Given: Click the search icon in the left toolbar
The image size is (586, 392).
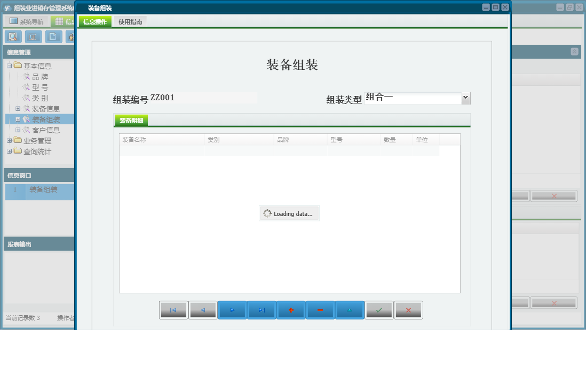Looking at the screenshot, I should [x=13, y=37].
